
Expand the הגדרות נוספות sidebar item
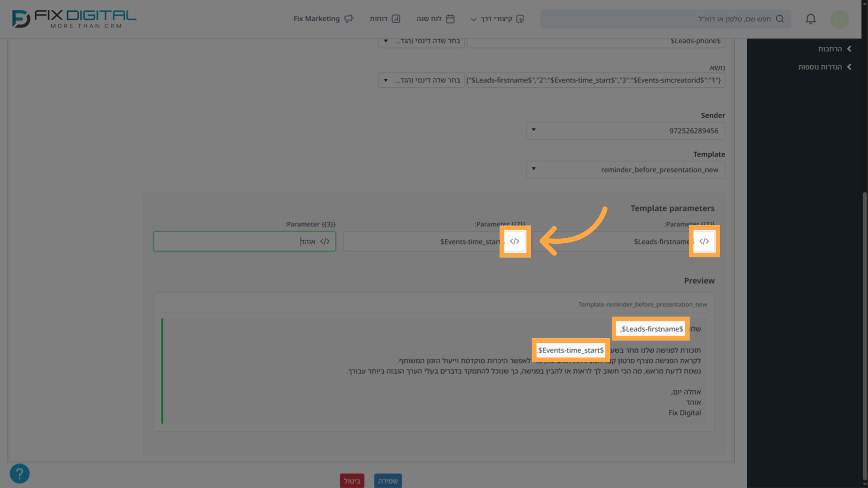coord(825,66)
